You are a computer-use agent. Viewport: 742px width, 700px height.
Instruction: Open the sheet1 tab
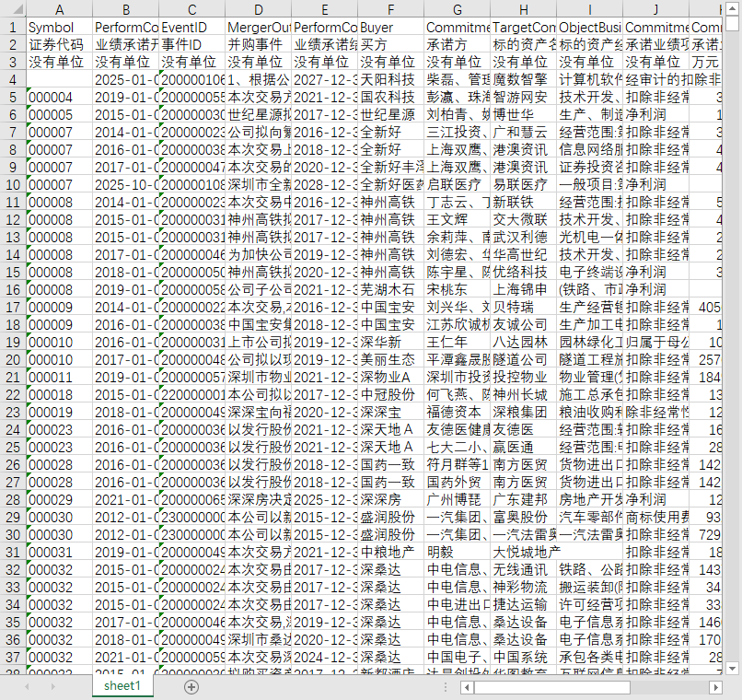click(x=122, y=686)
